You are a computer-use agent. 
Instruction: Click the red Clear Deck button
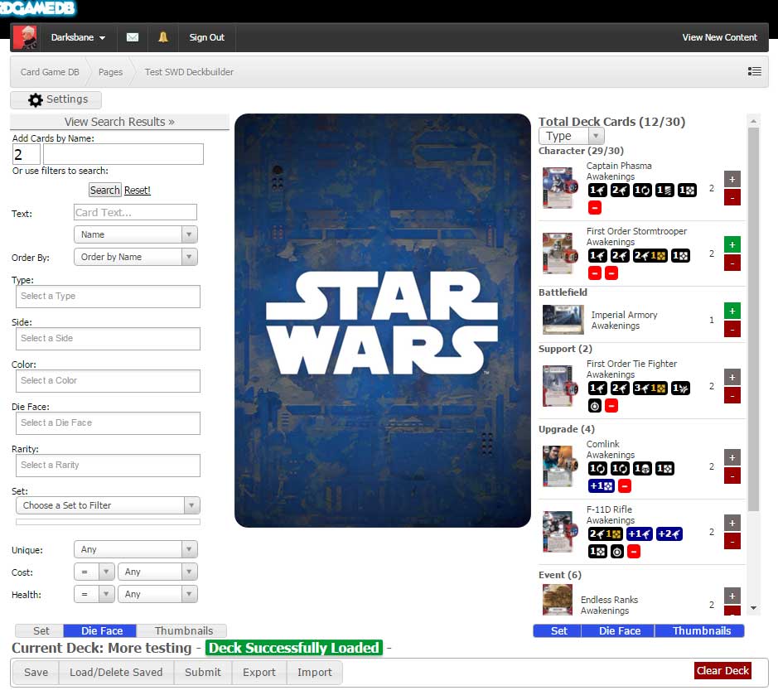click(x=722, y=671)
